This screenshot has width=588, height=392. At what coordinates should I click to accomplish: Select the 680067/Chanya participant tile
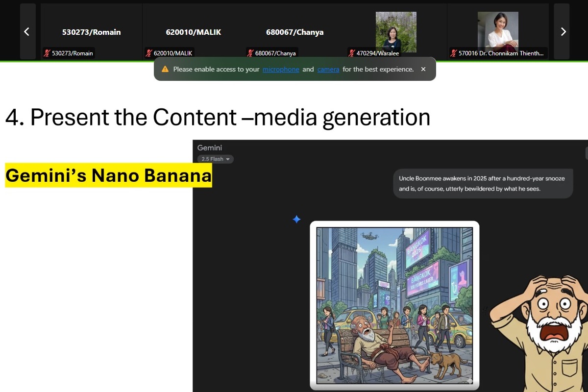[294, 32]
